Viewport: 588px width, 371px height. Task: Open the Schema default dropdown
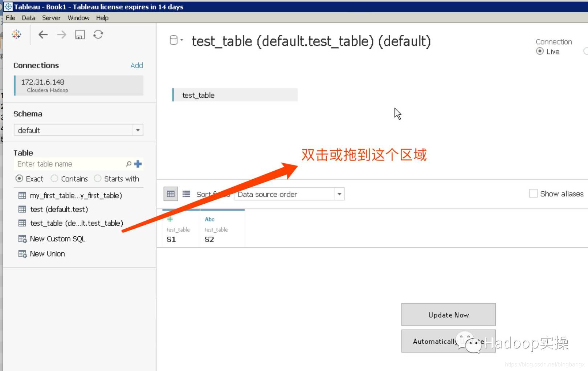tap(78, 130)
